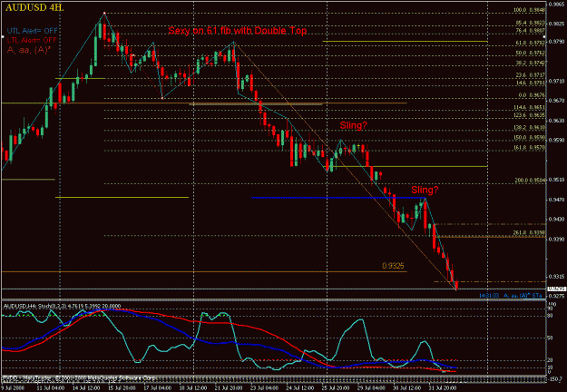Select the 'UTL Alert= OFF' label
Viewport: 567px width, 392px height.
pyautogui.click(x=32, y=31)
